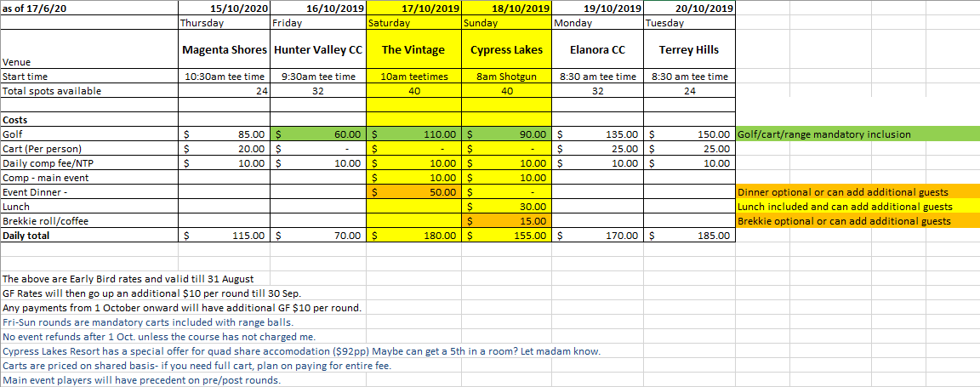Click the "No event refunds after 1 Oct" line

click(159, 337)
